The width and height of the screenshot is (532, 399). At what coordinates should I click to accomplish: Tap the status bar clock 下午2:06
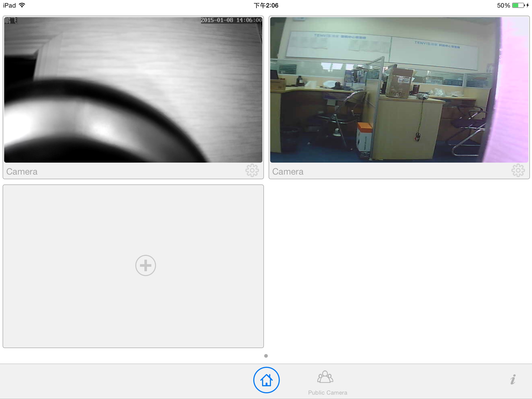pyautogui.click(x=266, y=5)
